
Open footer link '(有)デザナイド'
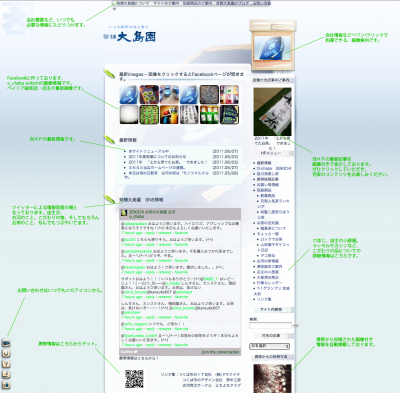click(x=227, y=374)
